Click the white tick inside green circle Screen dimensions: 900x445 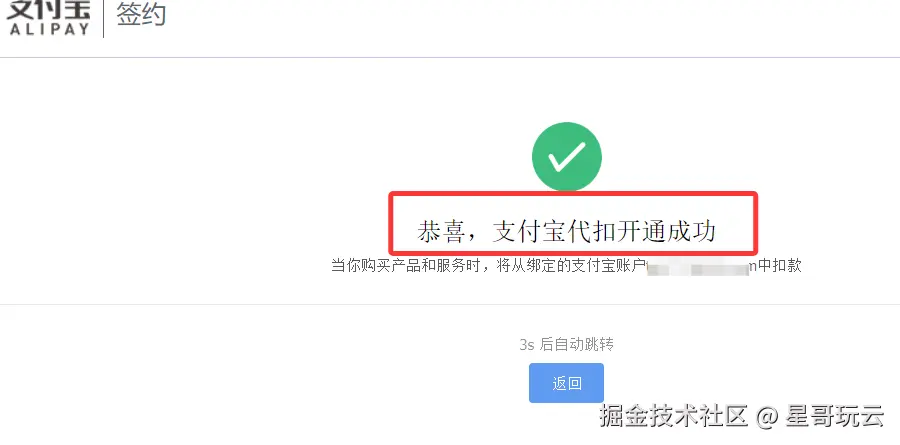coord(567,157)
